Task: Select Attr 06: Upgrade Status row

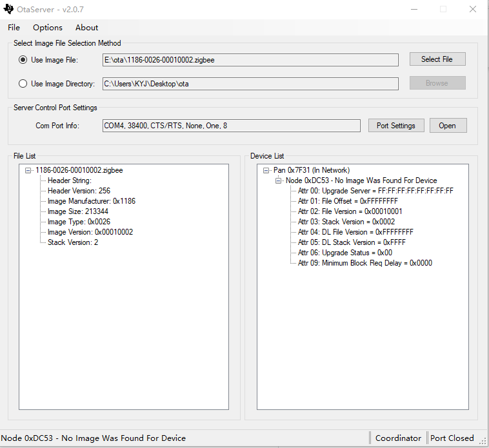Action: 345,253
